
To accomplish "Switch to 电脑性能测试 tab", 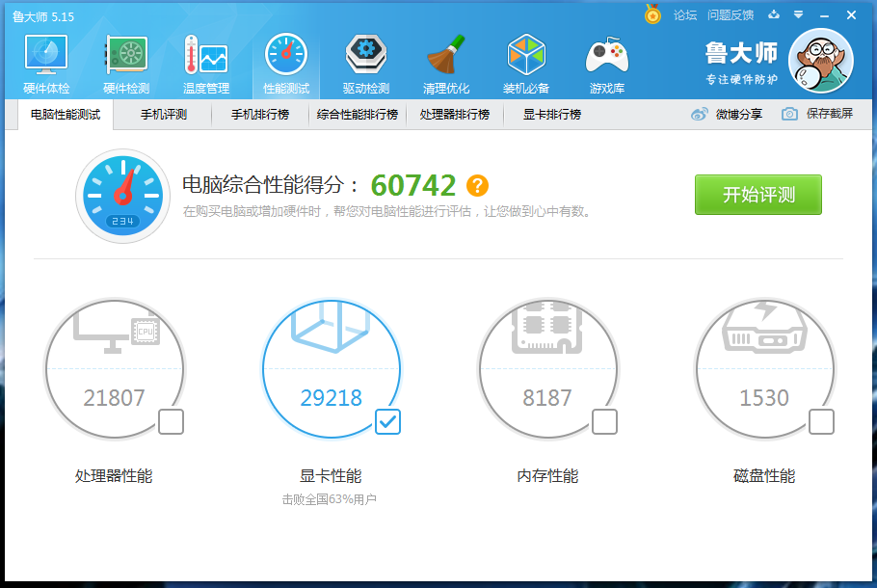I will pos(66,115).
